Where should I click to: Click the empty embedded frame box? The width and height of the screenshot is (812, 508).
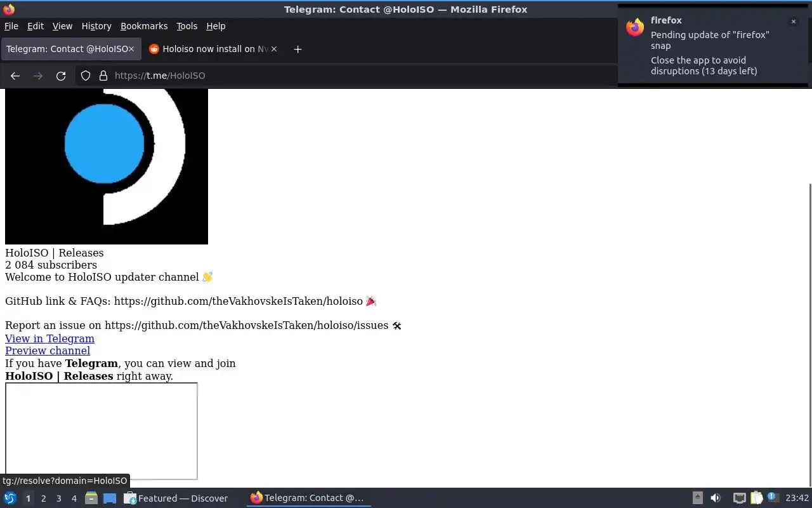coord(101,431)
